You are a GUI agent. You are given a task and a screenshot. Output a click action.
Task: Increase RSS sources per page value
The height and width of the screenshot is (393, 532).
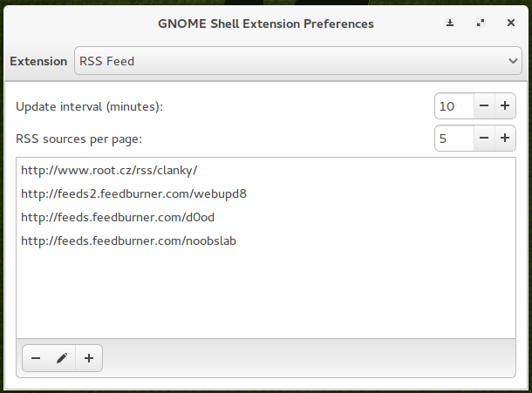505,138
